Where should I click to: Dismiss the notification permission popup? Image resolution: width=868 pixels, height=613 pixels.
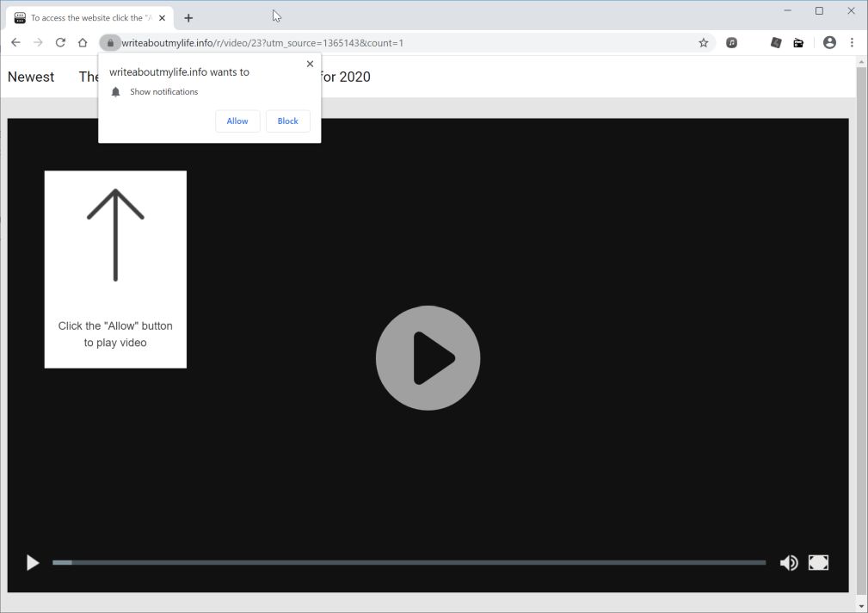[310, 64]
